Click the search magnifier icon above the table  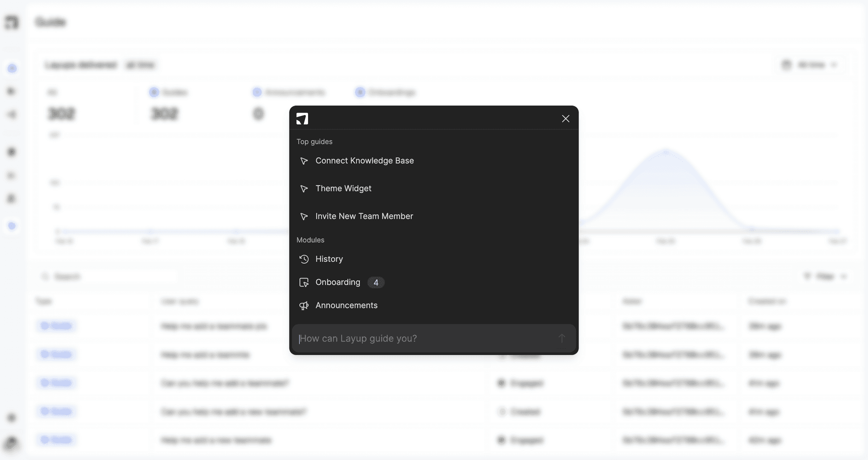point(46,276)
